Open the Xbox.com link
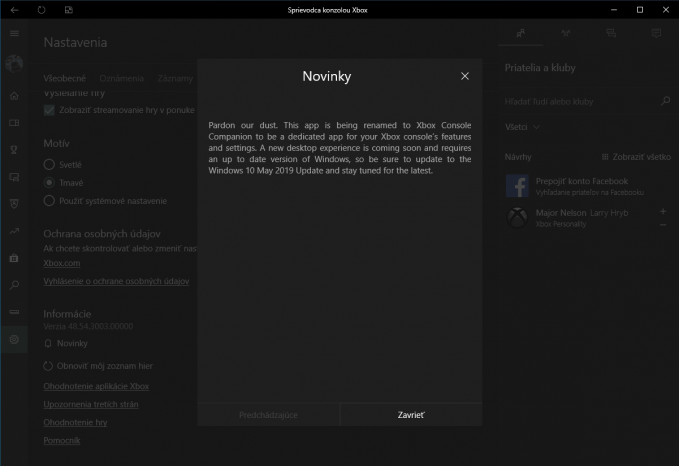 coord(61,263)
